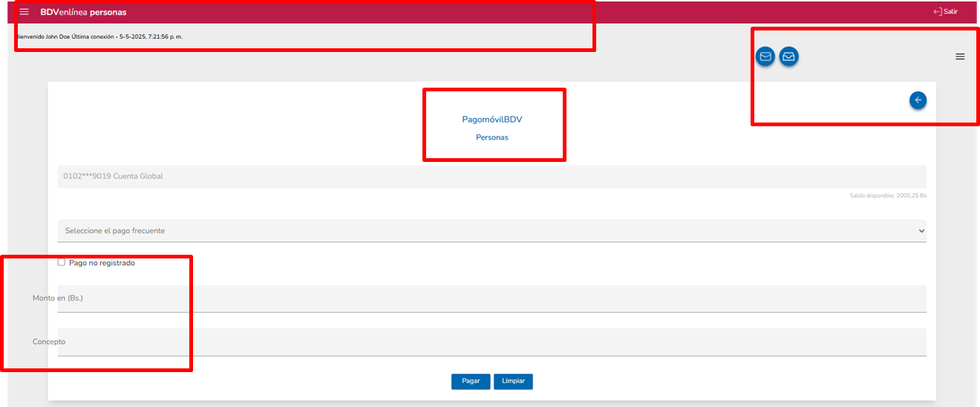Go back with the blue arrow button
This screenshot has width=980, height=407.
[918, 100]
